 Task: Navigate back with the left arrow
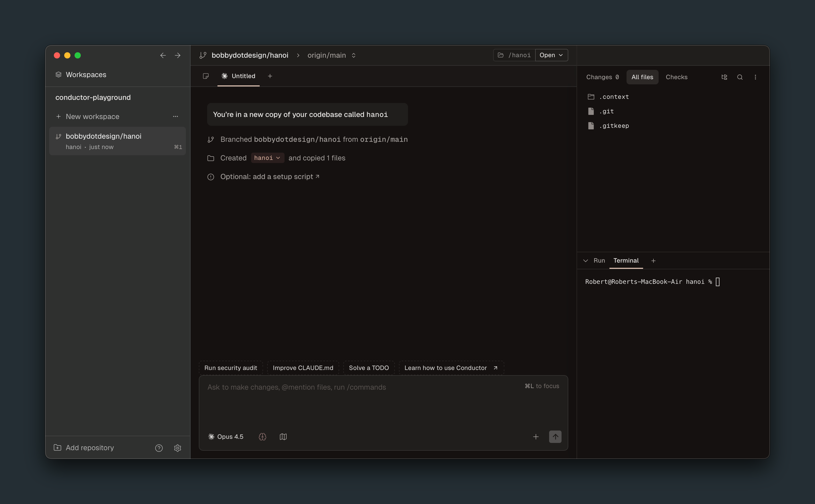click(163, 55)
